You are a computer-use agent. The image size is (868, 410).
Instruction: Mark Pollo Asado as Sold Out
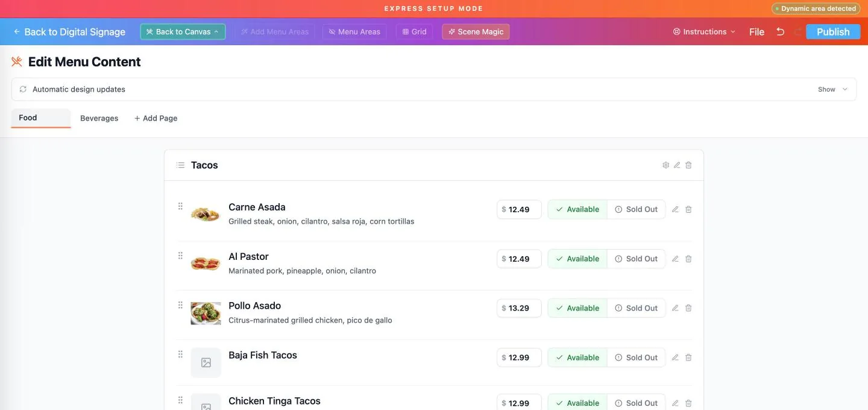tap(636, 308)
